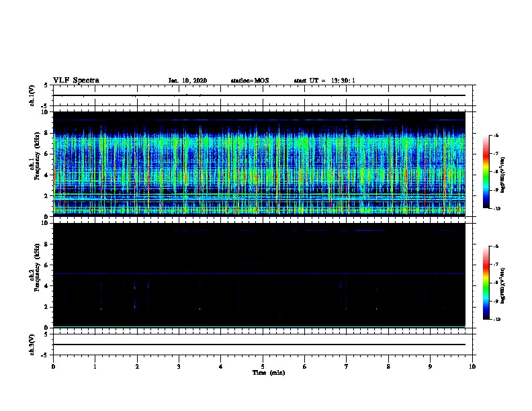This screenshot has height=411, width=532.
Task: Click the "-6" label on ch.2 color bar
Action: click(496, 246)
